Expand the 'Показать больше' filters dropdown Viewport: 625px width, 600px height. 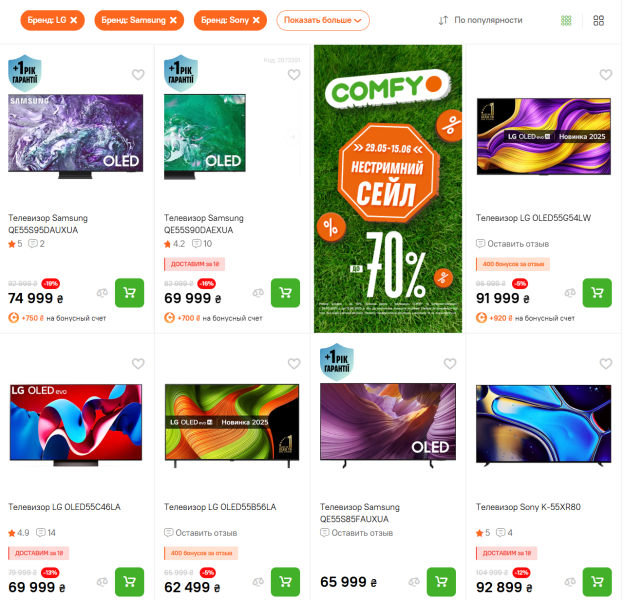(x=322, y=20)
